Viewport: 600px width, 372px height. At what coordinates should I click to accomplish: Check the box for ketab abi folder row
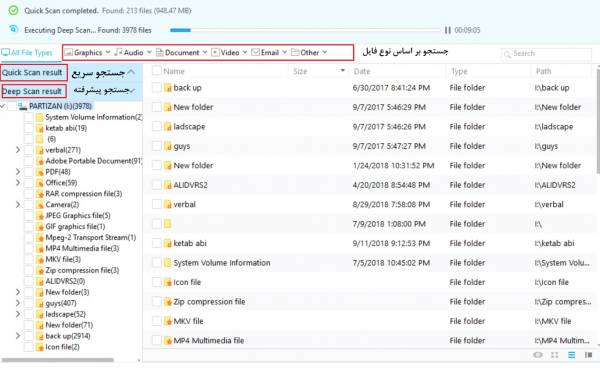(x=157, y=243)
